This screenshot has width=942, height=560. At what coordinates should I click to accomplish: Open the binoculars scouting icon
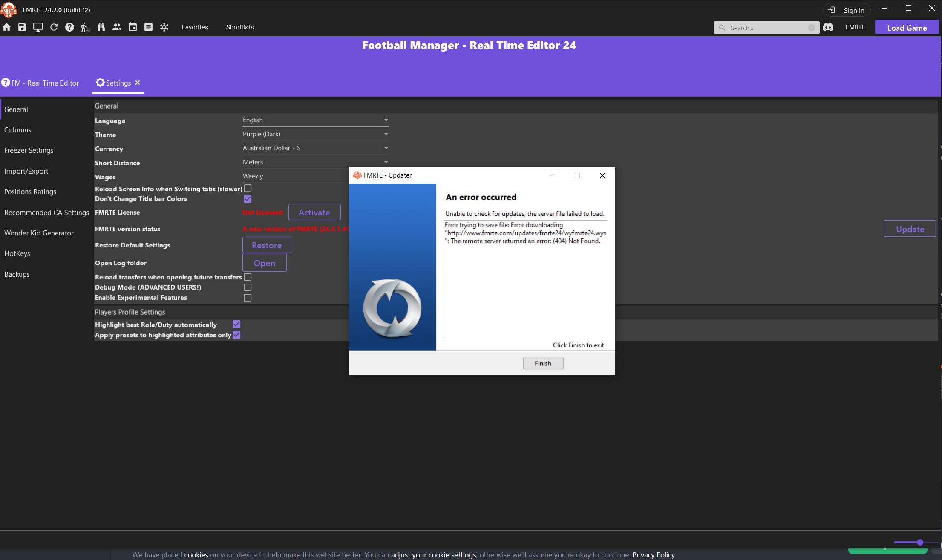101,27
